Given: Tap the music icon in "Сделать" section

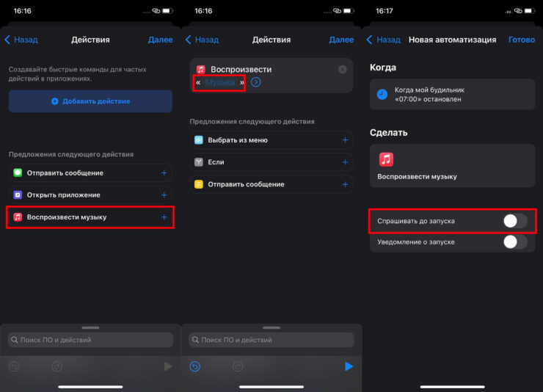Looking at the screenshot, I should (386, 159).
